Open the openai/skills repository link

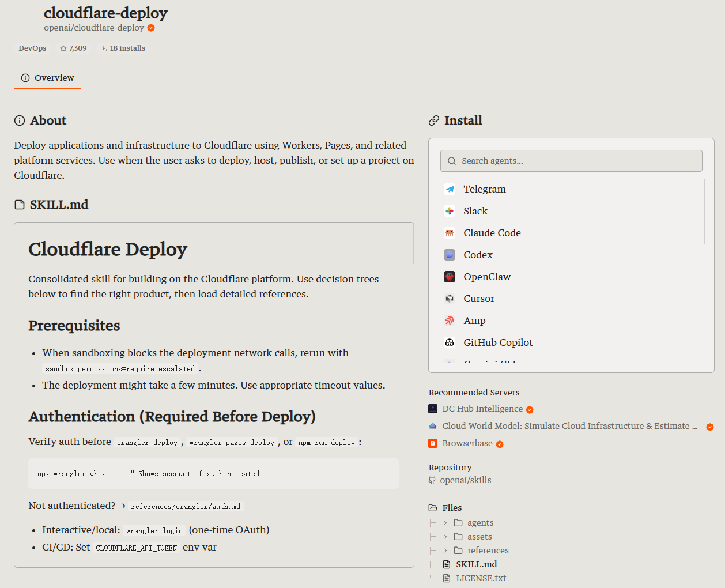click(x=466, y=480)
